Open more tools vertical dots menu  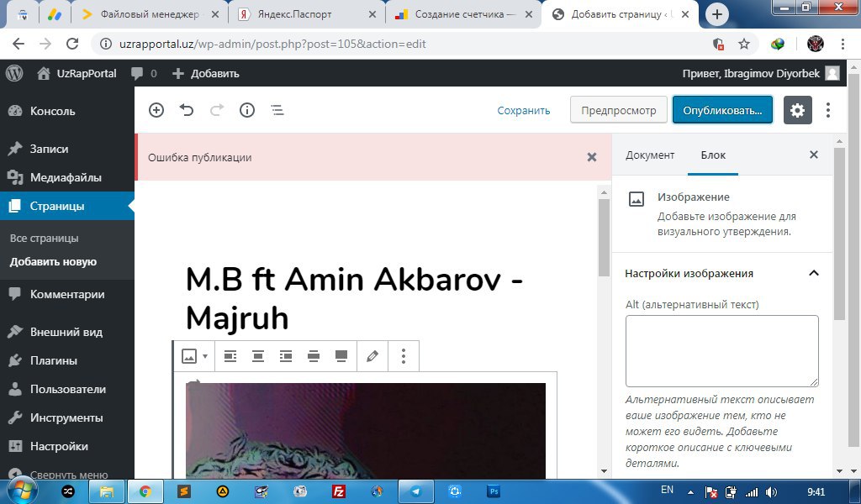(828, 110)
